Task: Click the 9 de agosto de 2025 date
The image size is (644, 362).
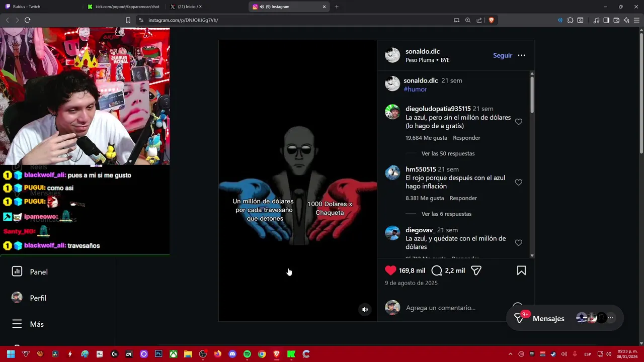Action: tap(411, 283)
